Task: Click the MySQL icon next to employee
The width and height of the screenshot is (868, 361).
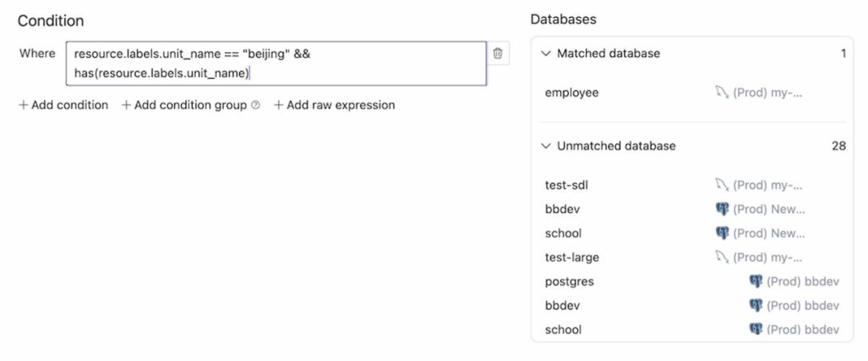Action: click(720, 92)
